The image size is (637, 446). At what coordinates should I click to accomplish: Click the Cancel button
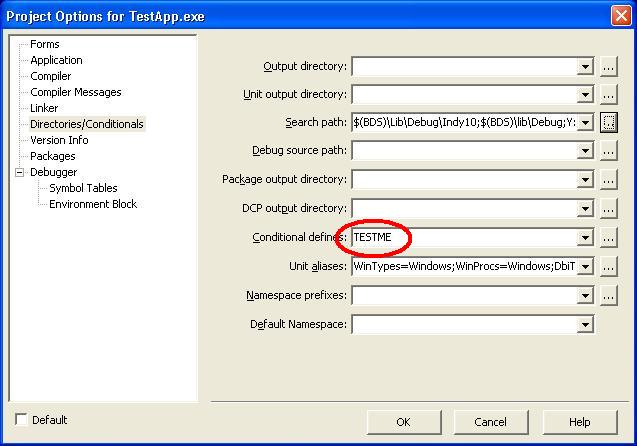(x=490, y=422)
